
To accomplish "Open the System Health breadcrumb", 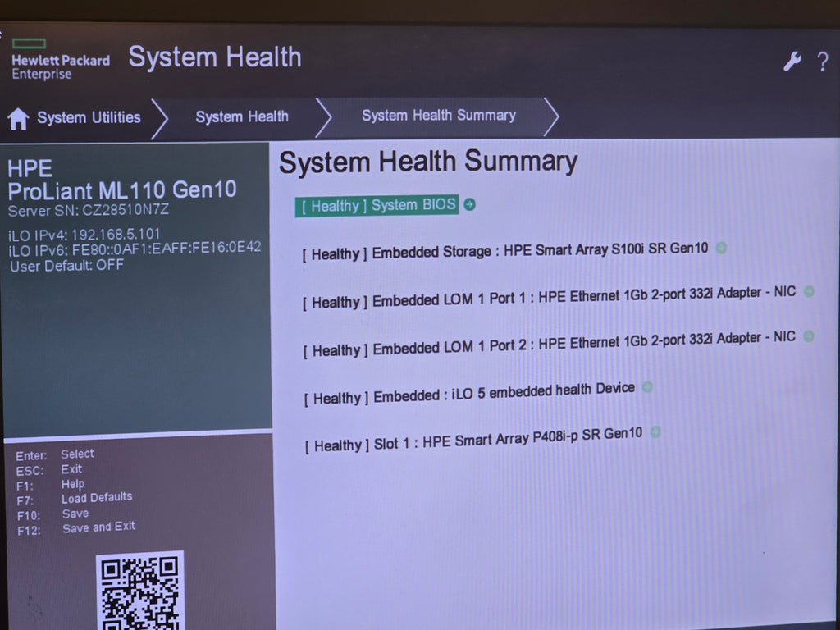I will 242,116.
